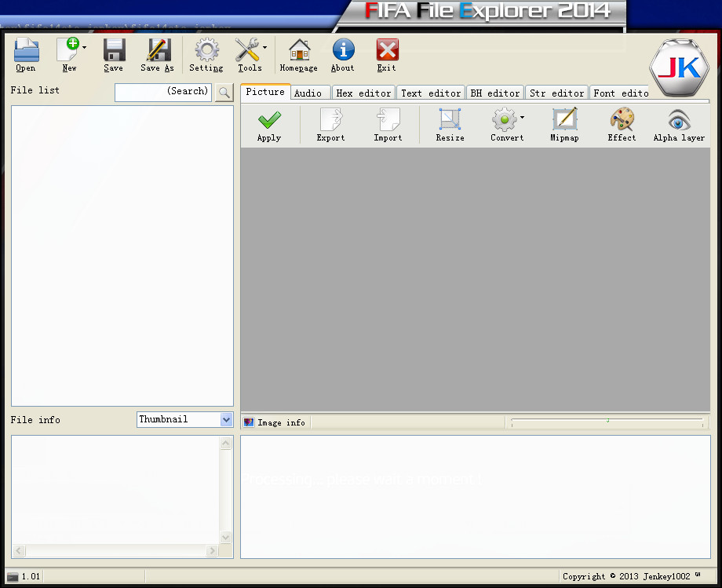
Task: Create a new file with New icon
Action: point(67,49)
